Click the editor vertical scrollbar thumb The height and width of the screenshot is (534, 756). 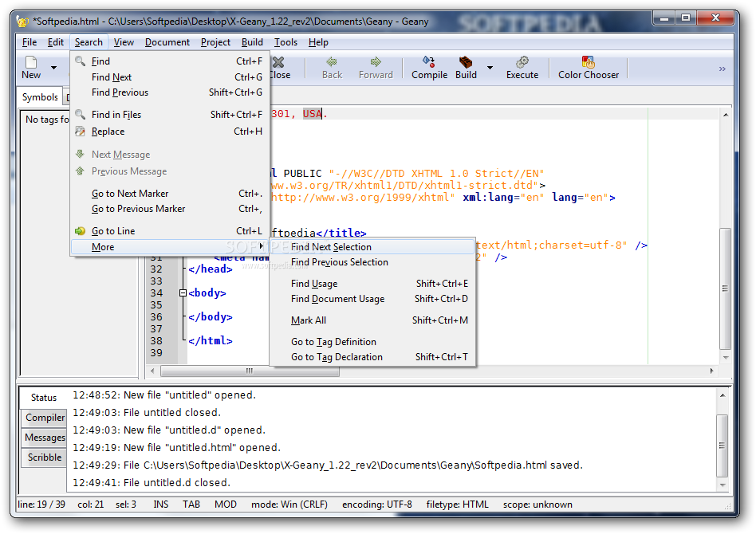pyautogui.click(x=725, y=289)
